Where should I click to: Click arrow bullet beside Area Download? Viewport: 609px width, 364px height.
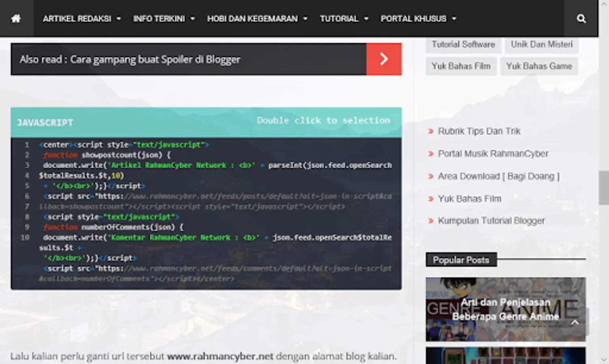pyautogui.click(x=431, y=176)
